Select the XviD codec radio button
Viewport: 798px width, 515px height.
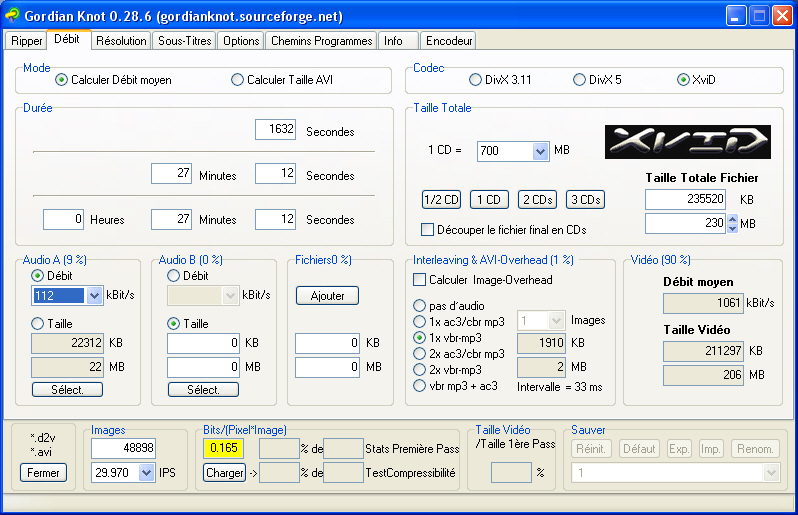684,80
